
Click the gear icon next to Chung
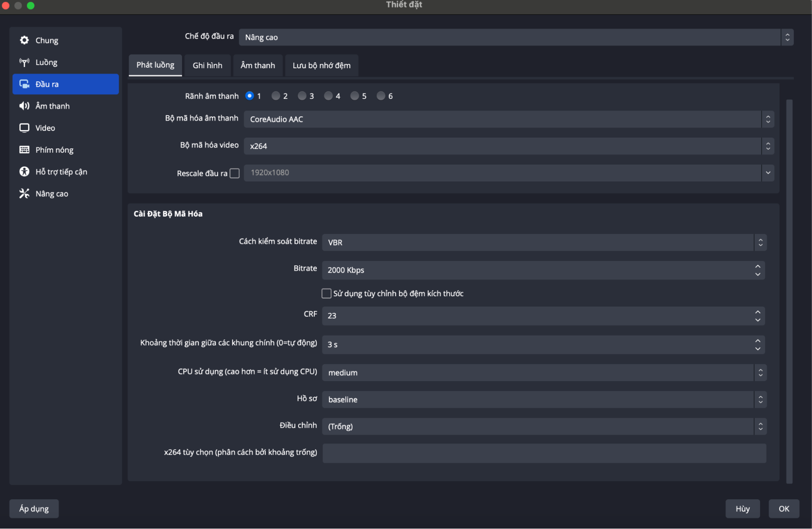[x=24, y=40]
